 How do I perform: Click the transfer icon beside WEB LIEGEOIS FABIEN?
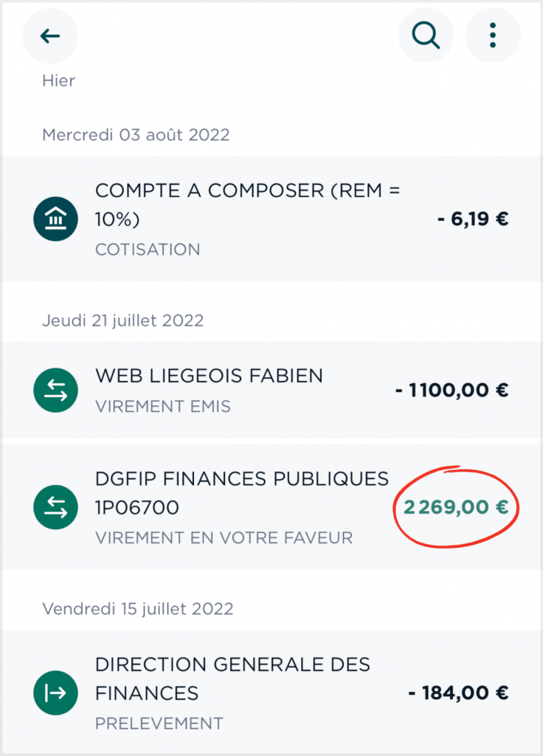pyautogui.click(x=55, y=391)
